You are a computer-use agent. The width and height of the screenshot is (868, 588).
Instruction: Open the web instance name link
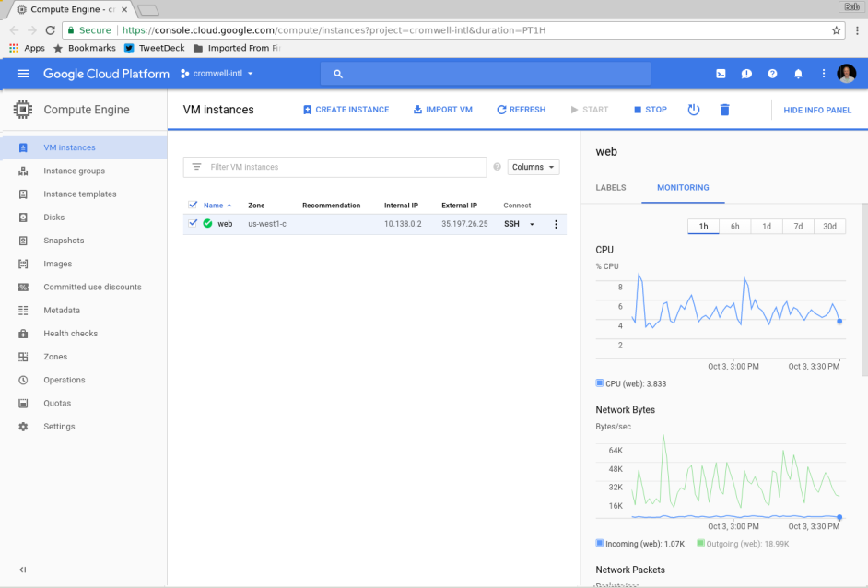point(225,224)
